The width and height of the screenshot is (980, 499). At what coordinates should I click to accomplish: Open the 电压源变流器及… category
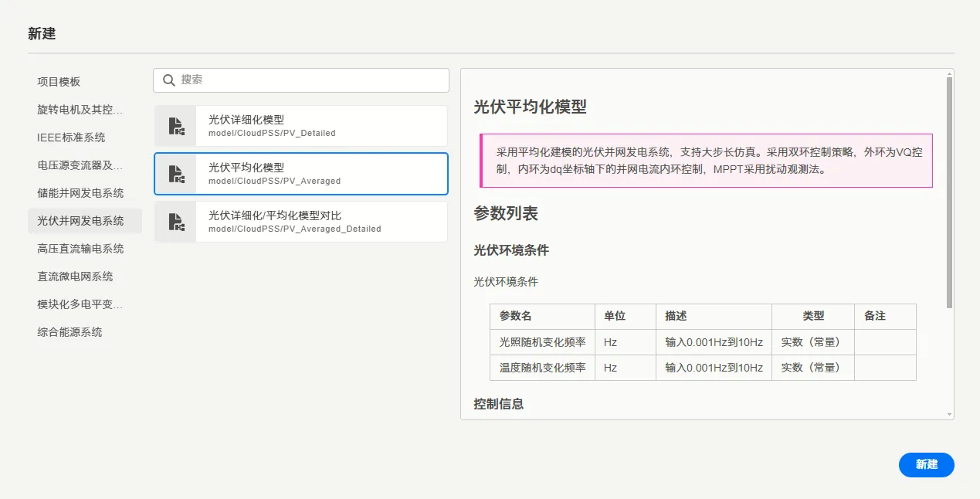click(x=85, y=165)
